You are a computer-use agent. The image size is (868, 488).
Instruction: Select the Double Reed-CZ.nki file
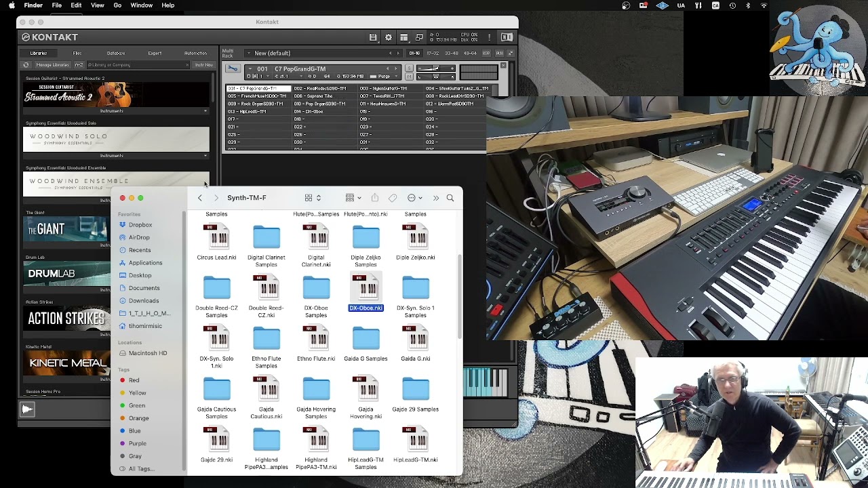pyautogui.click(x=267, y=289)
